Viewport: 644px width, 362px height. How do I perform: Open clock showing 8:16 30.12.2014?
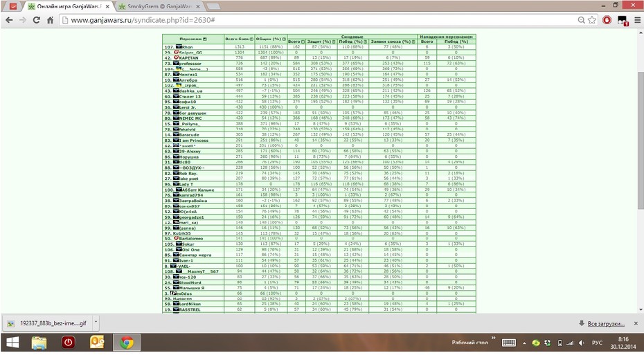click(x=623, y=343)
